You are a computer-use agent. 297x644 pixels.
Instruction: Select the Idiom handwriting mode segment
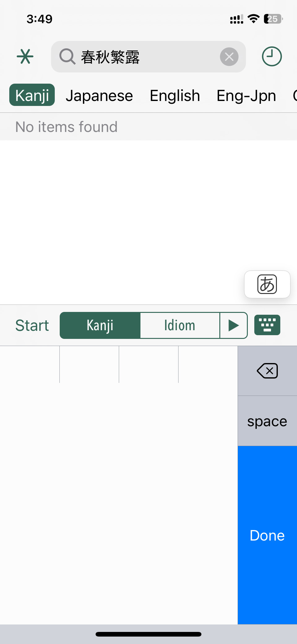(x=180, y=325)
